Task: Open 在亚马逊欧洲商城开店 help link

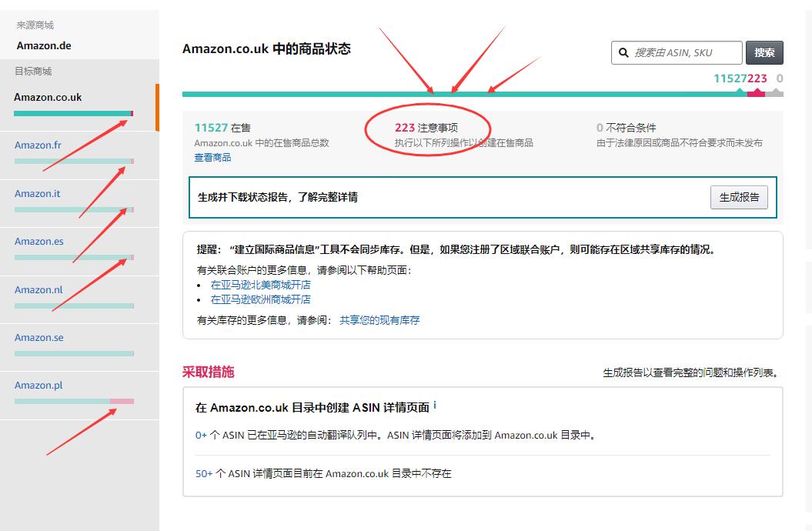Action: point(260,299)
